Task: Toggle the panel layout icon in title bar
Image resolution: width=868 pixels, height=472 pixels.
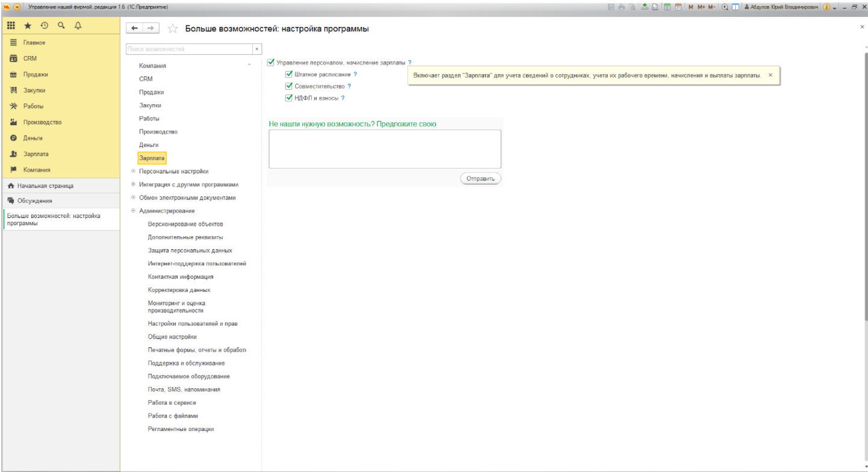Action: pos(735,7)
